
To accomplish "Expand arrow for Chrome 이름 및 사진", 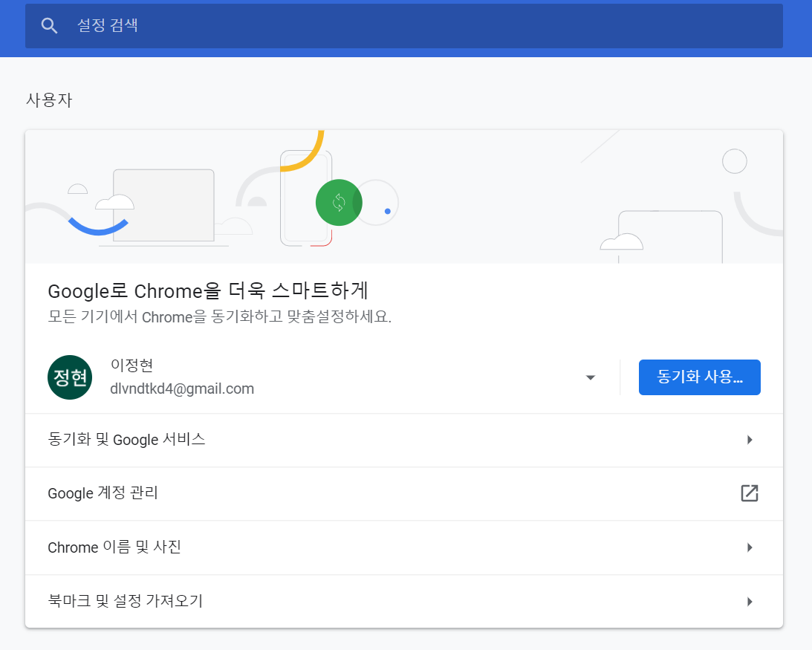I will (x=750, y=547).
